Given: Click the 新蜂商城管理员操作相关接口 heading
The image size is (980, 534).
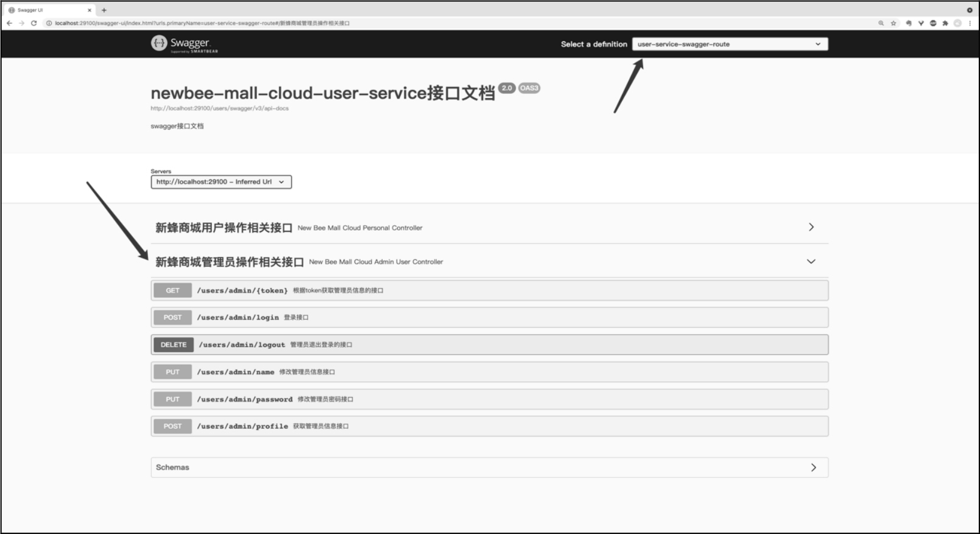Looking at the screenshot, I should 230,262.
